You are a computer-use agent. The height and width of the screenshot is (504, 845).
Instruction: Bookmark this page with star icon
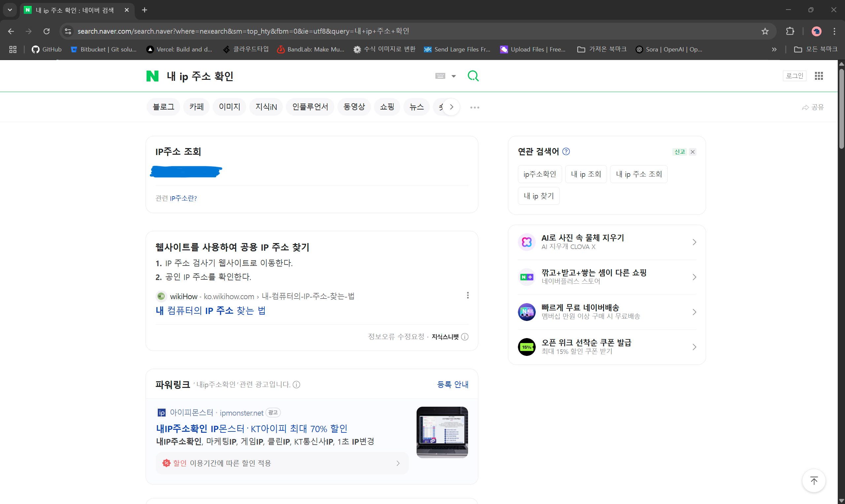click(x=765, y=31)
